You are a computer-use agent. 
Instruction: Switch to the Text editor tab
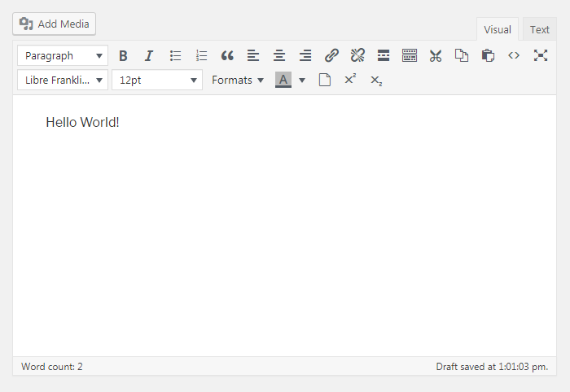click(x=539, y=29)
